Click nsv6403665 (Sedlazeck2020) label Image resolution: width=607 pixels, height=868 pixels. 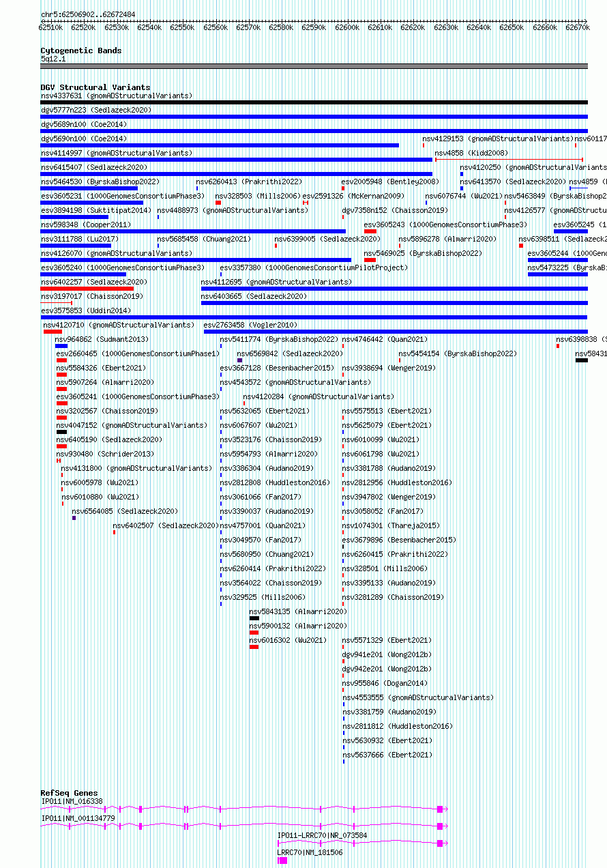(254, 296)
